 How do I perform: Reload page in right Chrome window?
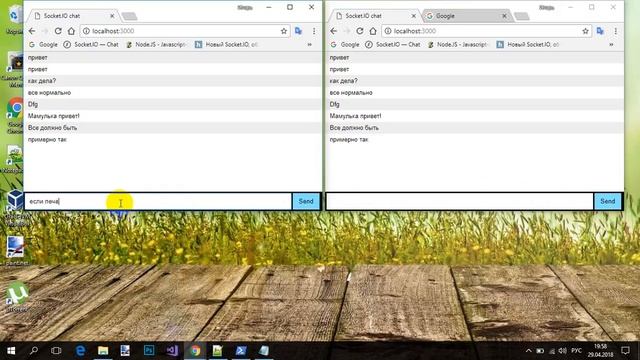point(360,31)
